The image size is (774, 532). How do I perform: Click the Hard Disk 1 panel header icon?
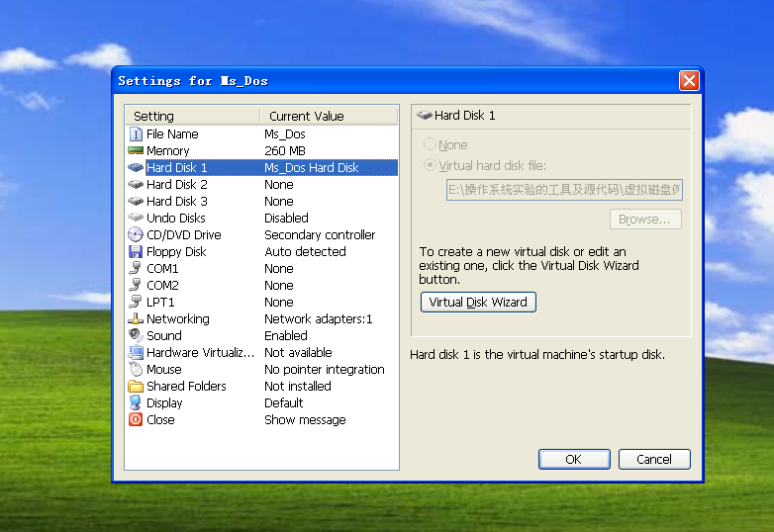coord(425,116)
